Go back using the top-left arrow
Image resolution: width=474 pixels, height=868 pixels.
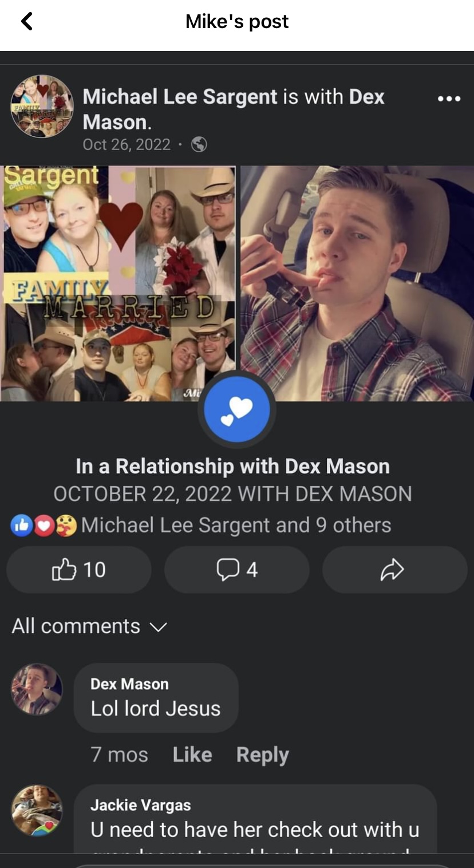pos(27,22)
